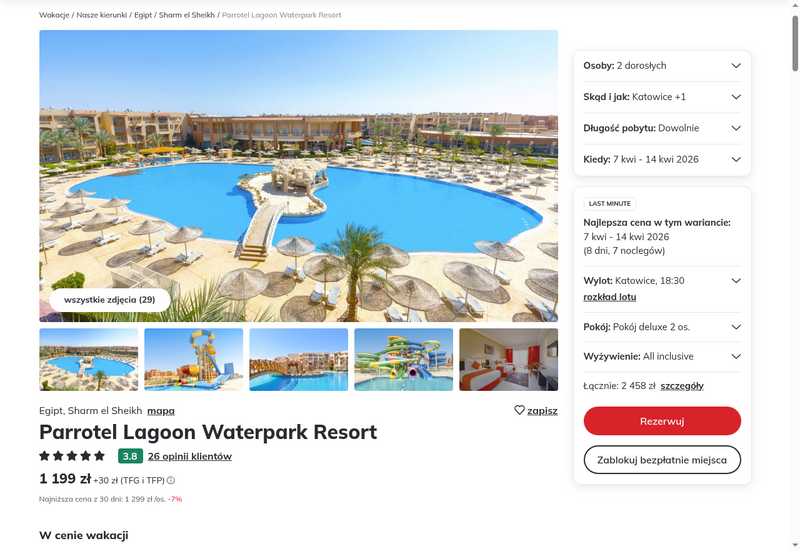Screen dimensions: 800x551
Task: Expand the Osoby dropdown
Action: pos(662,65)
